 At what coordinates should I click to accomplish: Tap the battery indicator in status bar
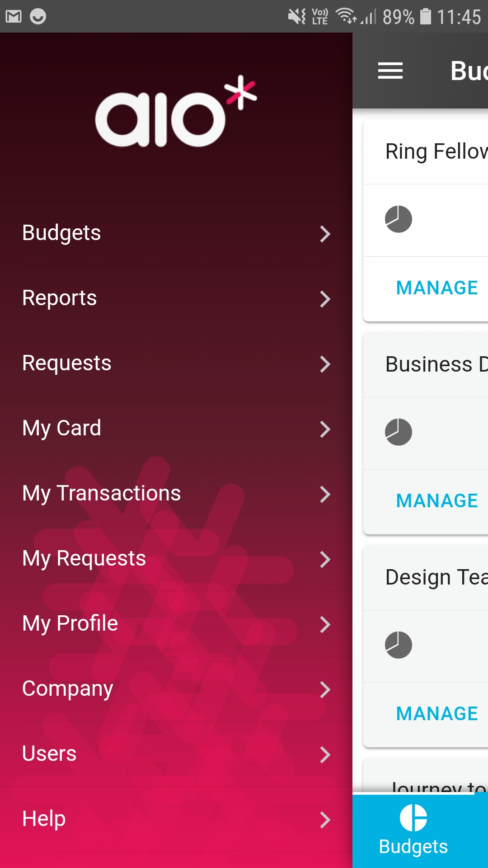pyautogui.click(x=426, y=17)
